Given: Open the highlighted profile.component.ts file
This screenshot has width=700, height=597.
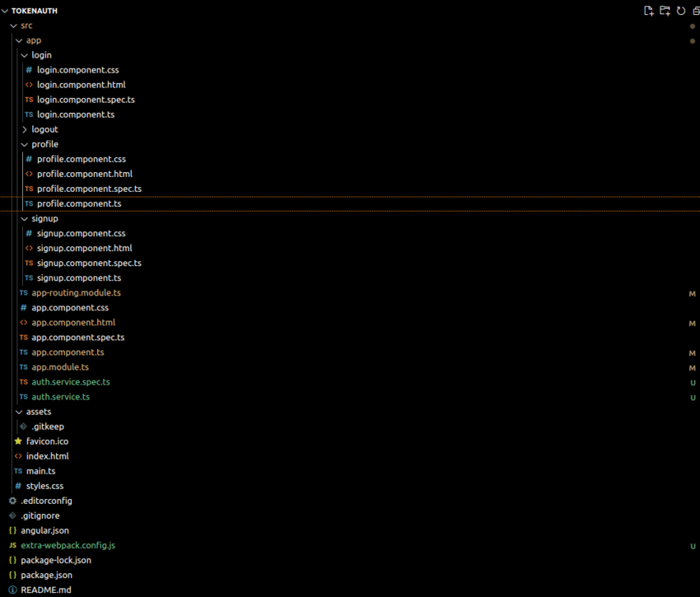Looking at the screenshot, I should (79, 203).
